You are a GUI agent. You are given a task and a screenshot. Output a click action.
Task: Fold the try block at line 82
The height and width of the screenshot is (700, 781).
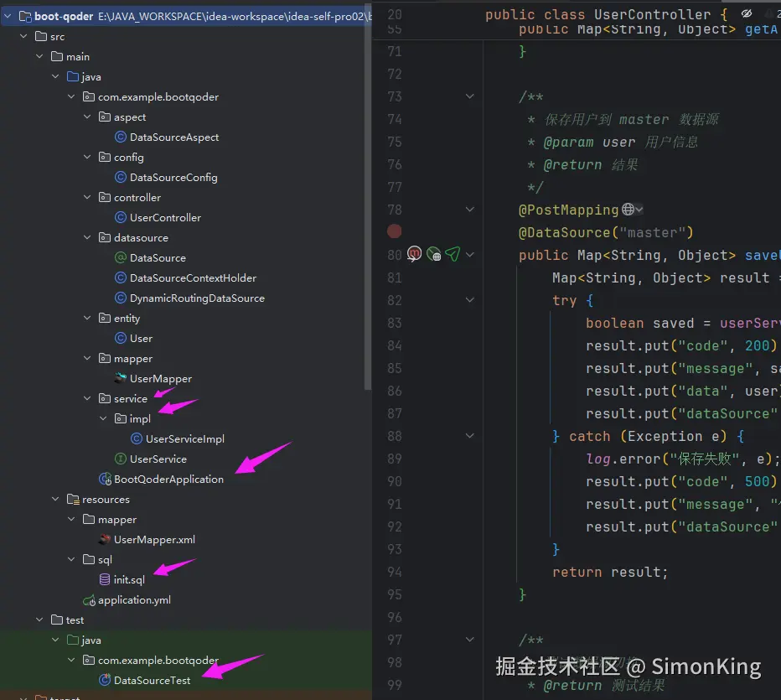[470, 300]
